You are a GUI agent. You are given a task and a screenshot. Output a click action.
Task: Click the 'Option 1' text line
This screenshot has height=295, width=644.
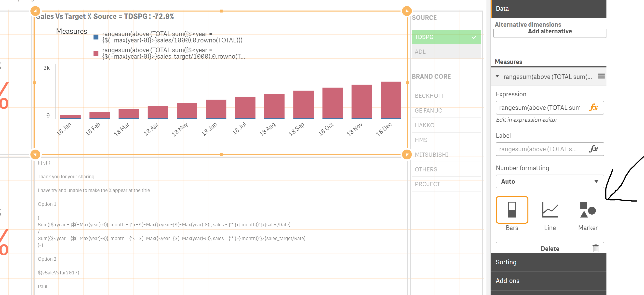point(47,204)
